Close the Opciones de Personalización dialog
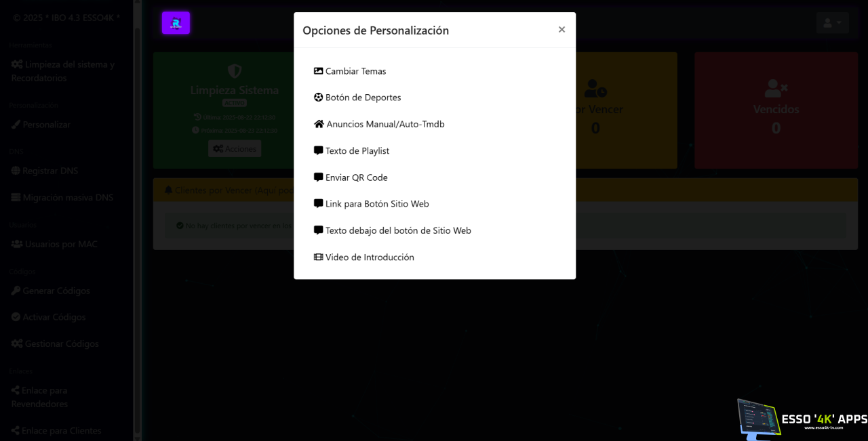This screenshot has width=868, height=441. click(x=561, y=30)
